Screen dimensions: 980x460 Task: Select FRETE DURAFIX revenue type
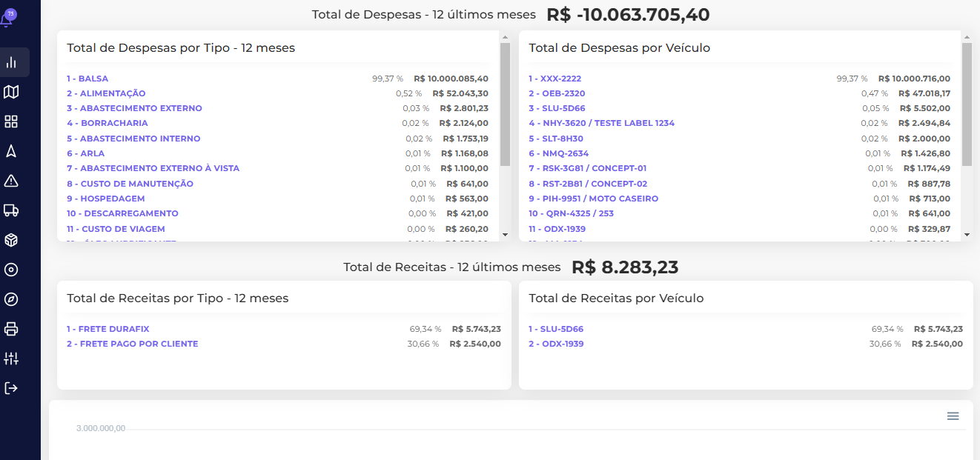[108, 329]
